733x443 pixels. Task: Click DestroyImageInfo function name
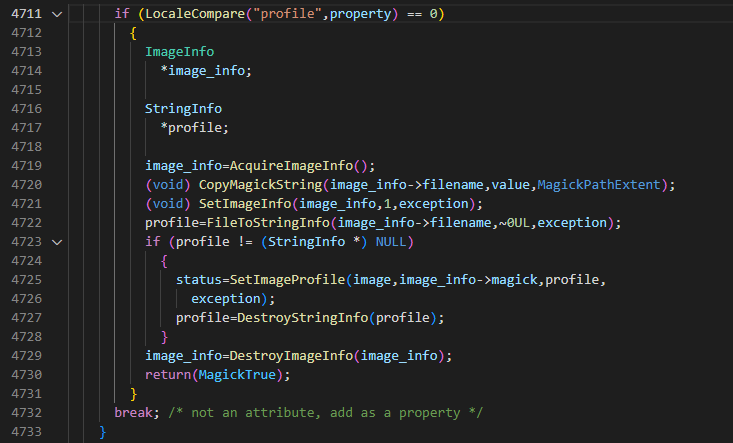(291, 356)
